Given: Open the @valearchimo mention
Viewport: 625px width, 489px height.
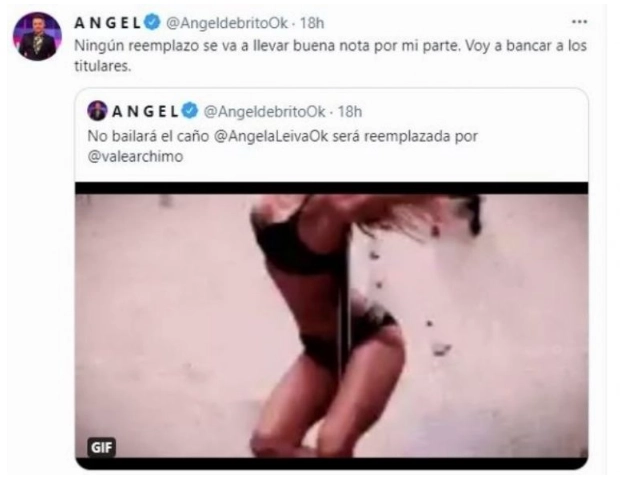Looking at the screenshot, I should 135,157.
